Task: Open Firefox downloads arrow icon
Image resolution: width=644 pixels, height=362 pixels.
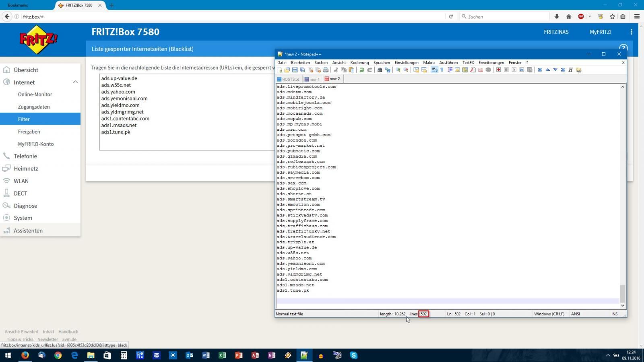Action: (557, 16)
